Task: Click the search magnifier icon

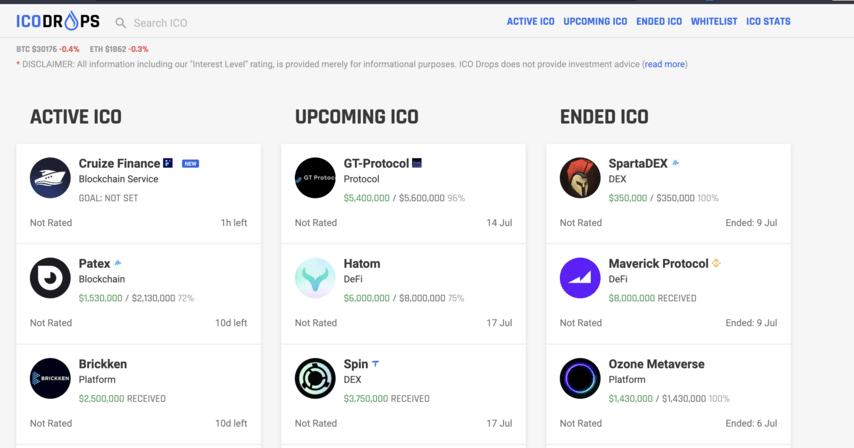Action: point(121,23)
